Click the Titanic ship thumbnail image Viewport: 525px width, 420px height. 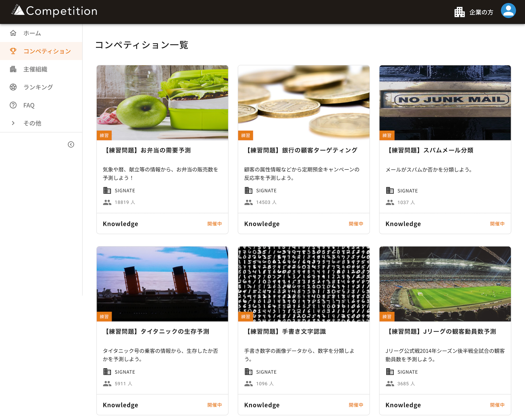pyautogui.click(x=162, y=284)
